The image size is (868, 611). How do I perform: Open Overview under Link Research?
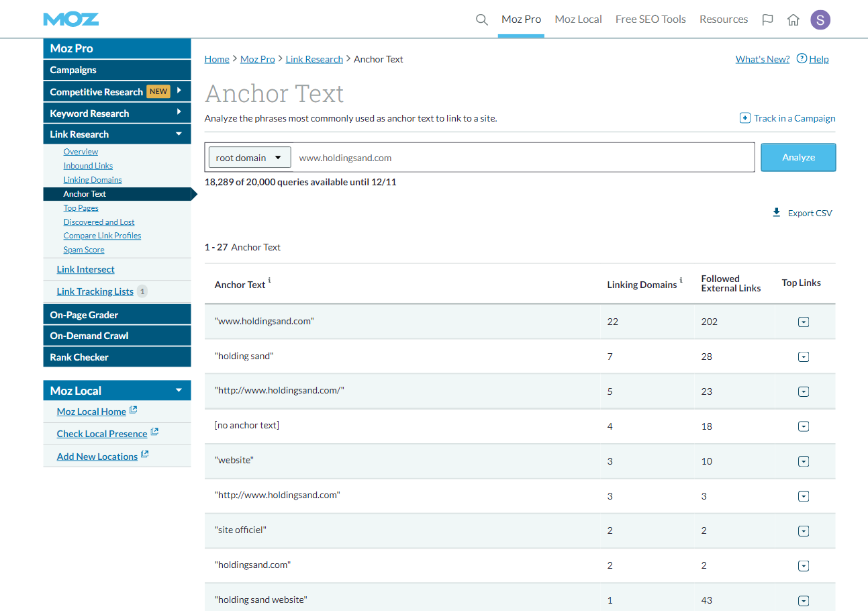[81, 152]
